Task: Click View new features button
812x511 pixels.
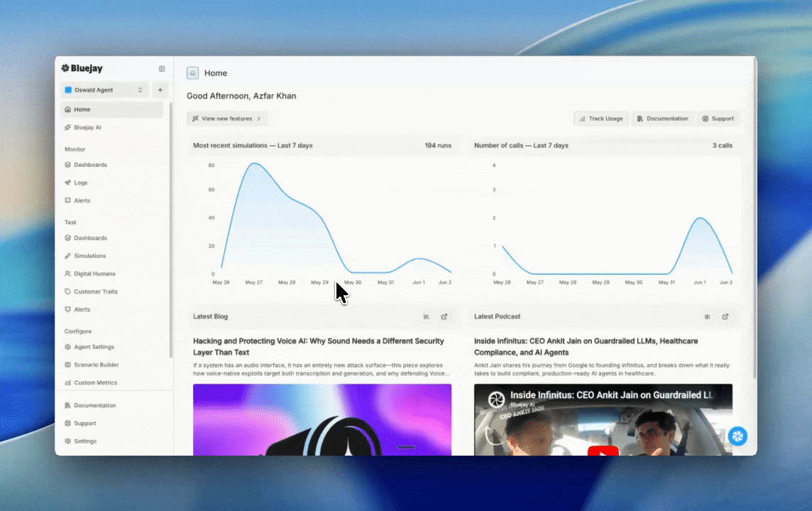Action: (x=227, y=119)
